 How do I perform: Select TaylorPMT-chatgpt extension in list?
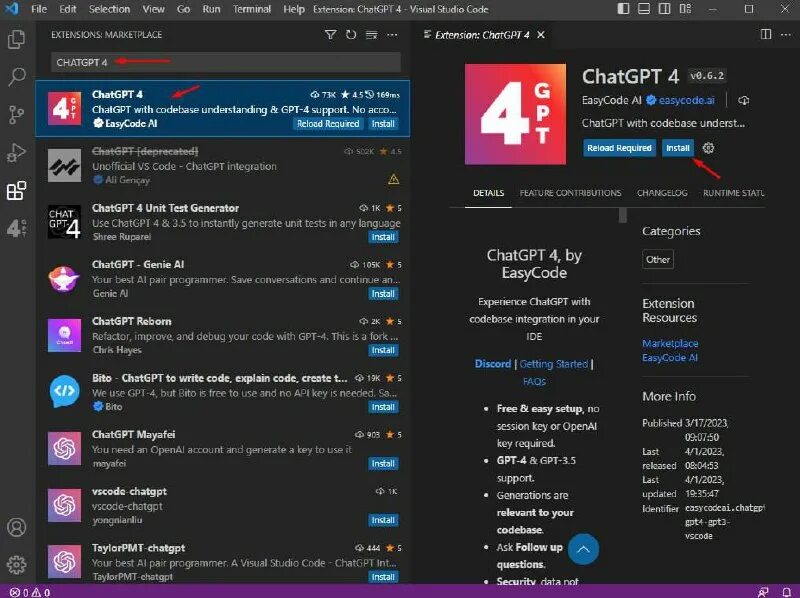point(222,561)
